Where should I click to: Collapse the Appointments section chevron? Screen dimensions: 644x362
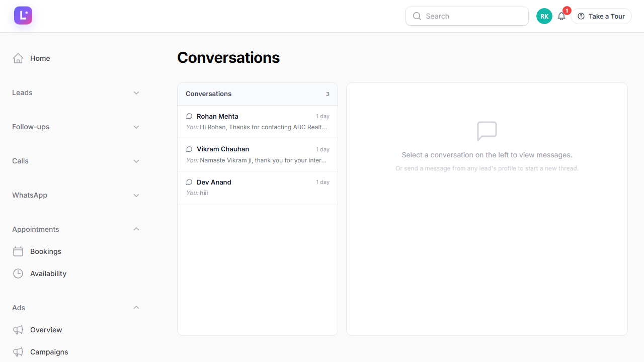pyautogui.click(x=136, y=229)
